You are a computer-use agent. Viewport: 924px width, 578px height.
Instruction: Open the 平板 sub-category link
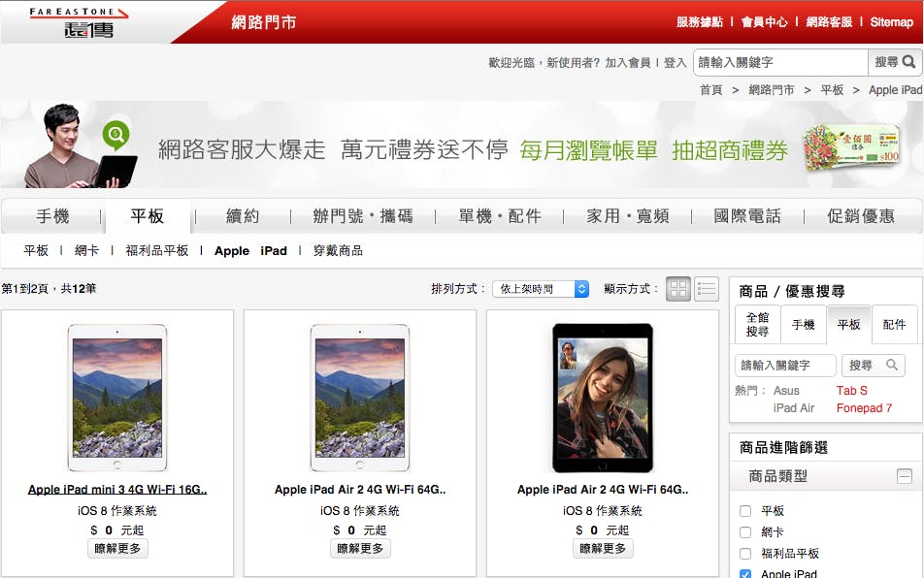point(36,251)
